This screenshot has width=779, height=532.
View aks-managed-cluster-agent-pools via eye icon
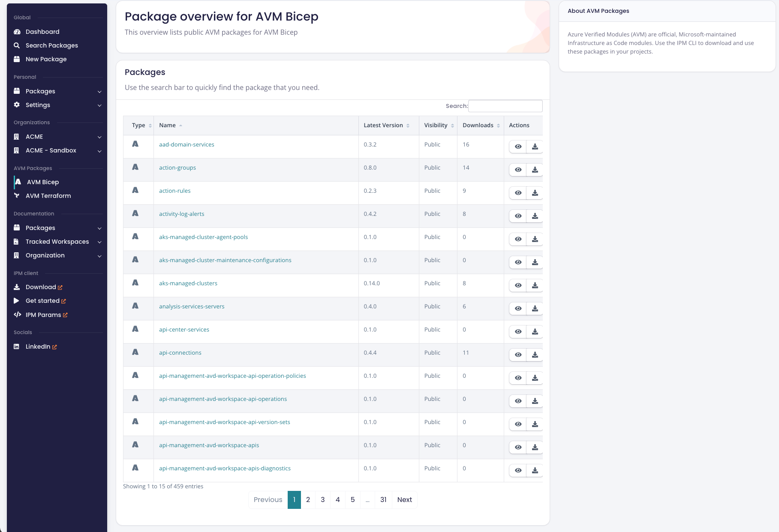pyautogui.click(x=518, y=239)
